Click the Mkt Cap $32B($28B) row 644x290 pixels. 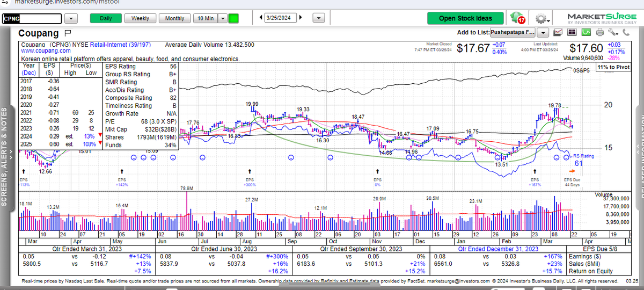pos(141,129)
